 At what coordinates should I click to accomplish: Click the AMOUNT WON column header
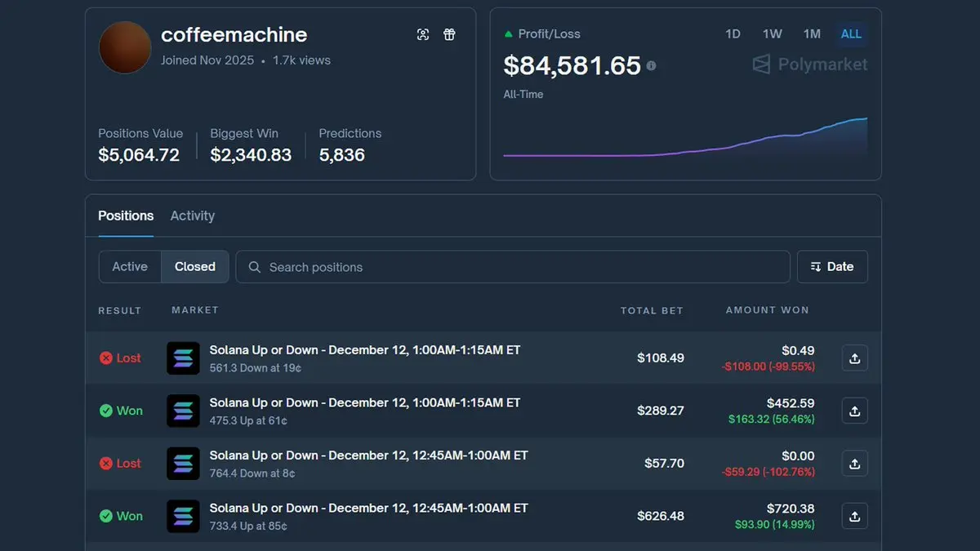(x=768, y=310)
